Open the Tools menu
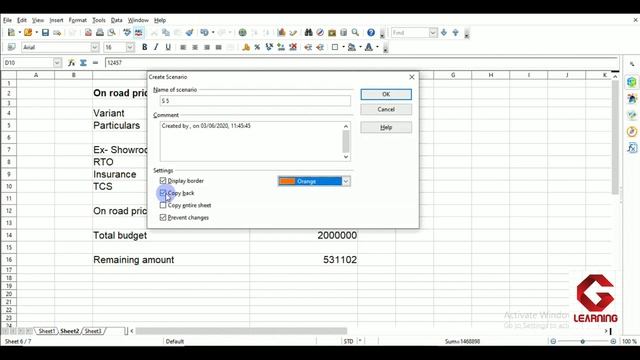 click(99, 20)
